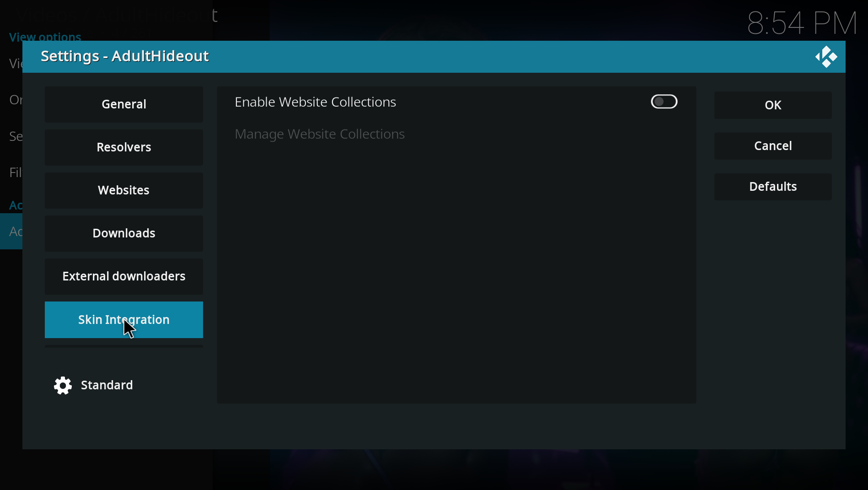
Task: Select the Skin Integration category
Action: [124, 320]
